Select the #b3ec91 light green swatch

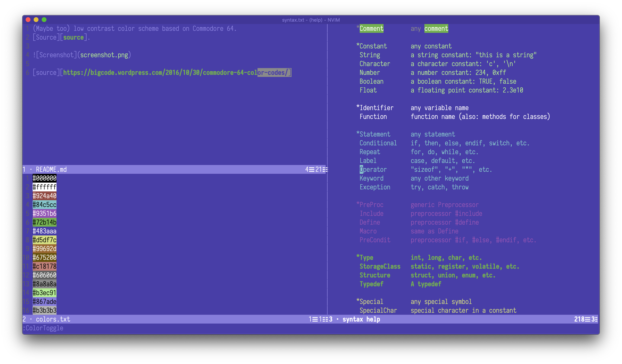point(44,293)
